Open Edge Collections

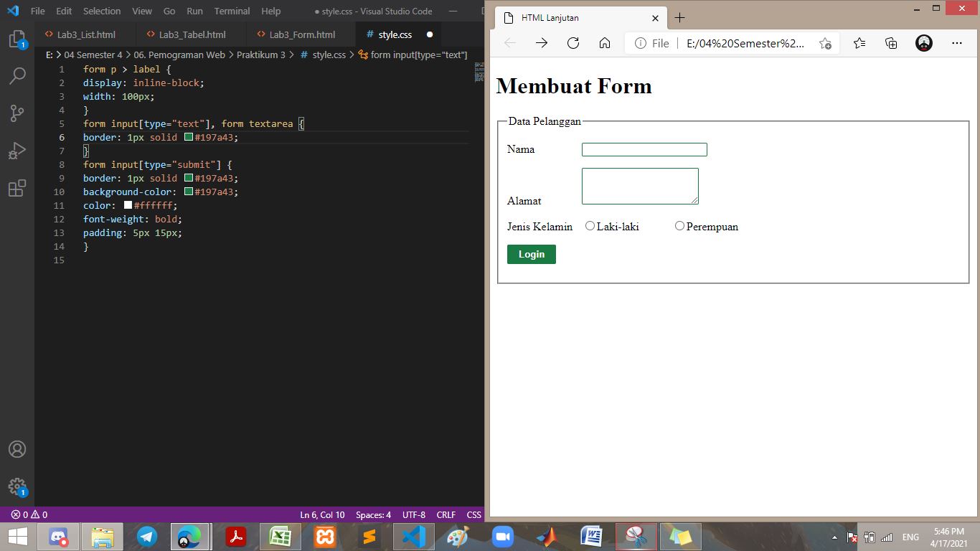point(890,43)
